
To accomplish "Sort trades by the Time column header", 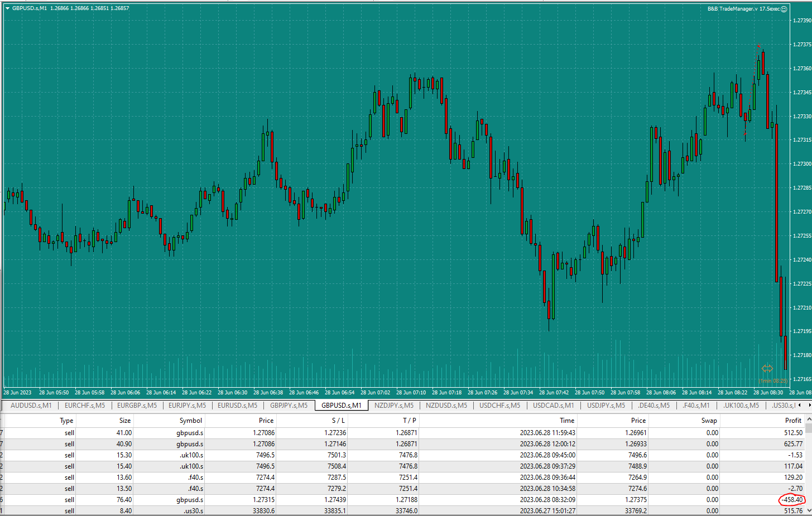I will click(567, 421).
